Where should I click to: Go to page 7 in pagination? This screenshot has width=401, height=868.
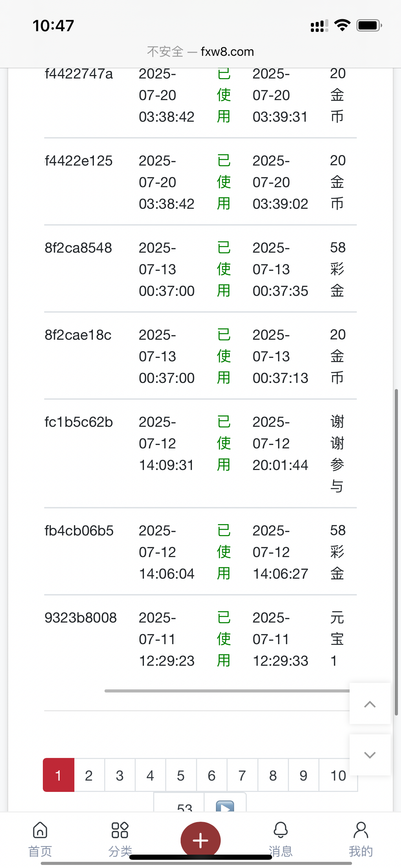tap(242, 775)
